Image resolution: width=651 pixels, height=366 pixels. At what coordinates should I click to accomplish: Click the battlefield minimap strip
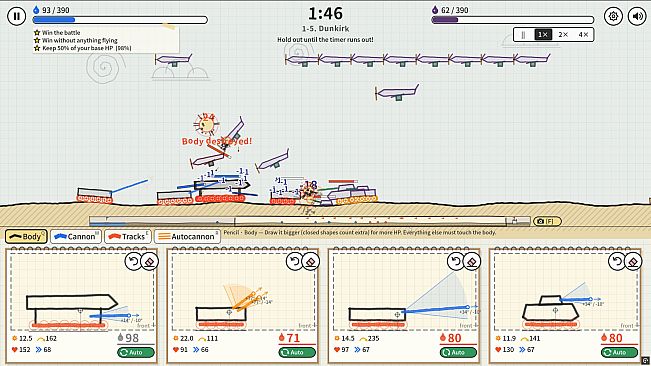click(x=309, y=221)
